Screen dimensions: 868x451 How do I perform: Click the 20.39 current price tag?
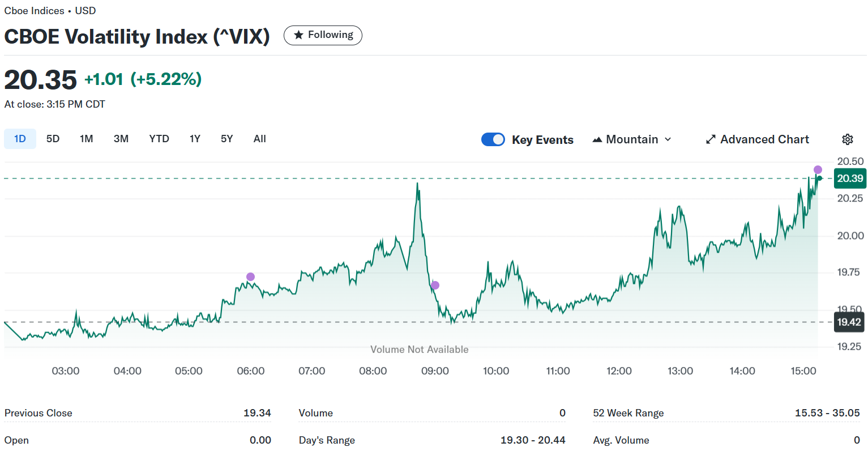[850, 178]
